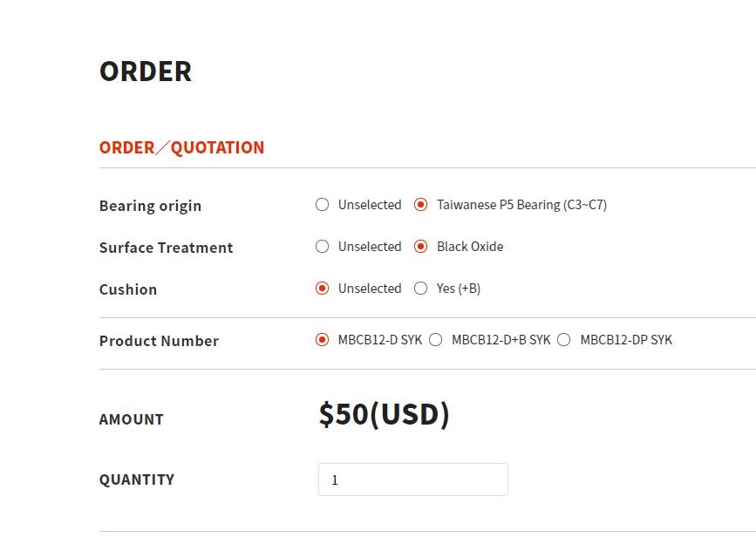
Task: Click the MBCB12-DP SYK label text
Action: coord(626,340)
